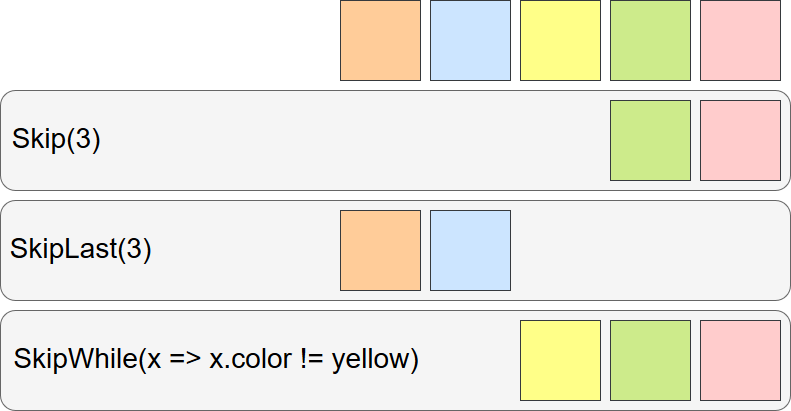Click the SkipWhile lambda expression label
The height and width of the screenshot is (411, 791).
click(216, 360)
